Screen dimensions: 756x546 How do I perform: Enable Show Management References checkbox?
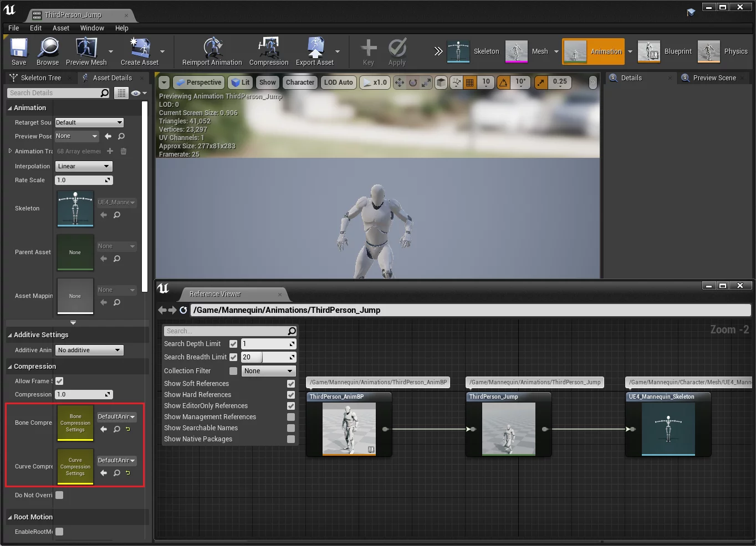(291, 417)
